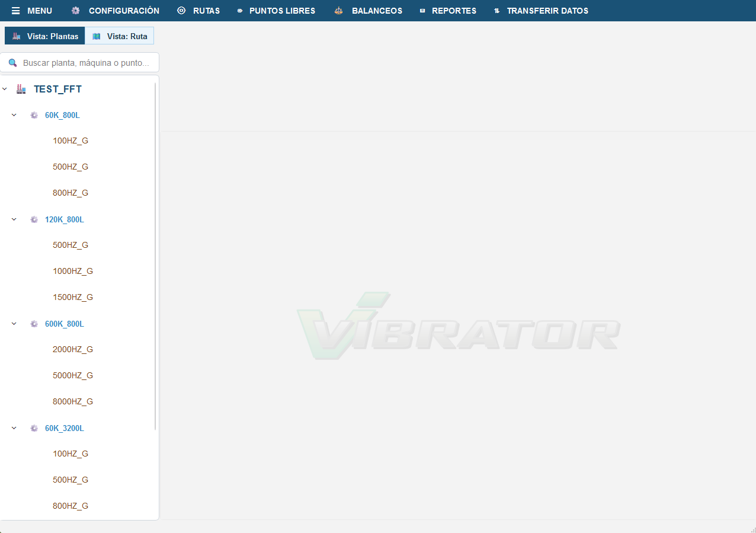Select point 1000HZ_G
756x533 pixels.
point(73,271)
